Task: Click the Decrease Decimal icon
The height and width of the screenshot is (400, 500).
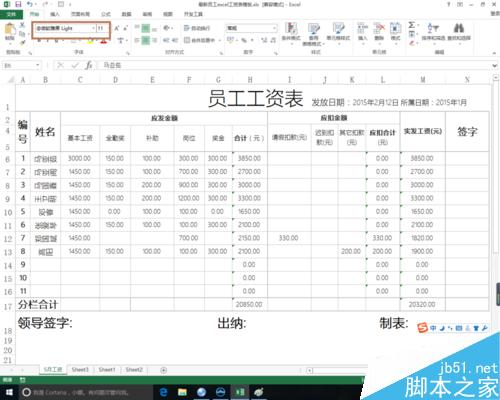Action: coord(273,40)
